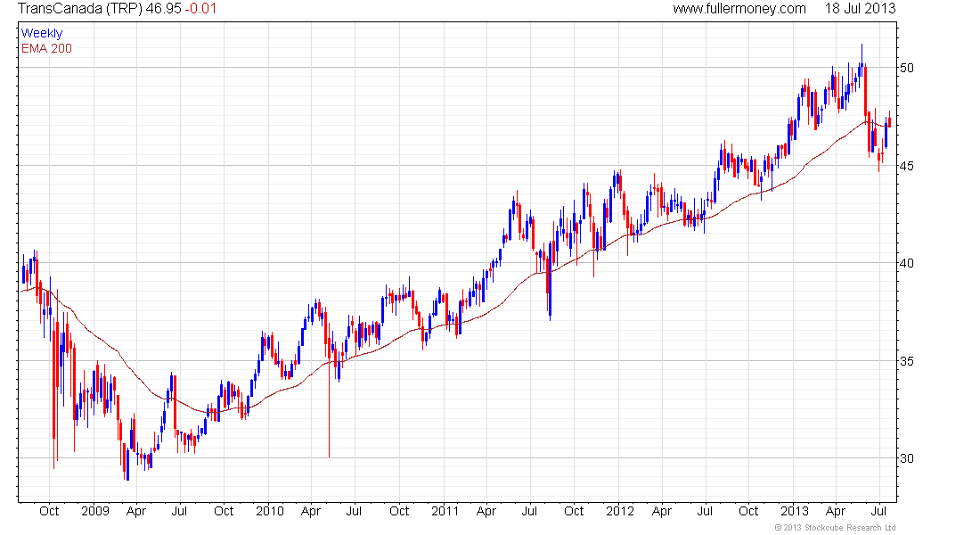
Task: Click the 30 price axis label
Action: [x=907, y=458]
